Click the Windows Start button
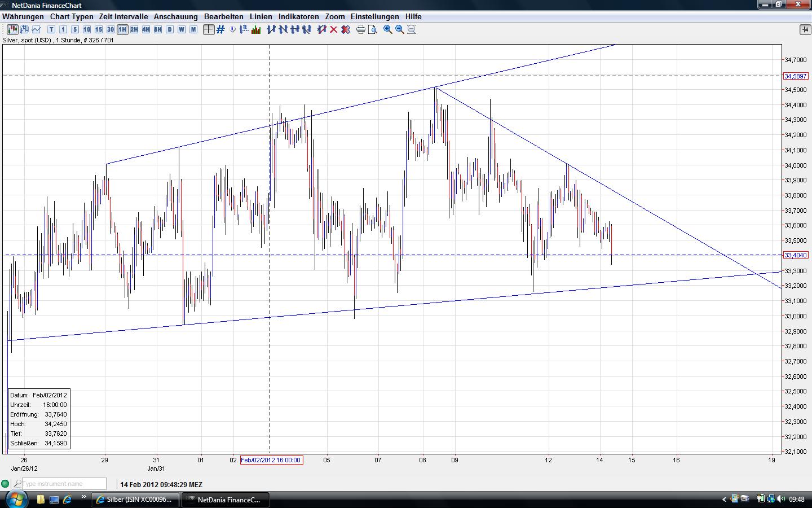The image size is (812, 508). point(16,499)
